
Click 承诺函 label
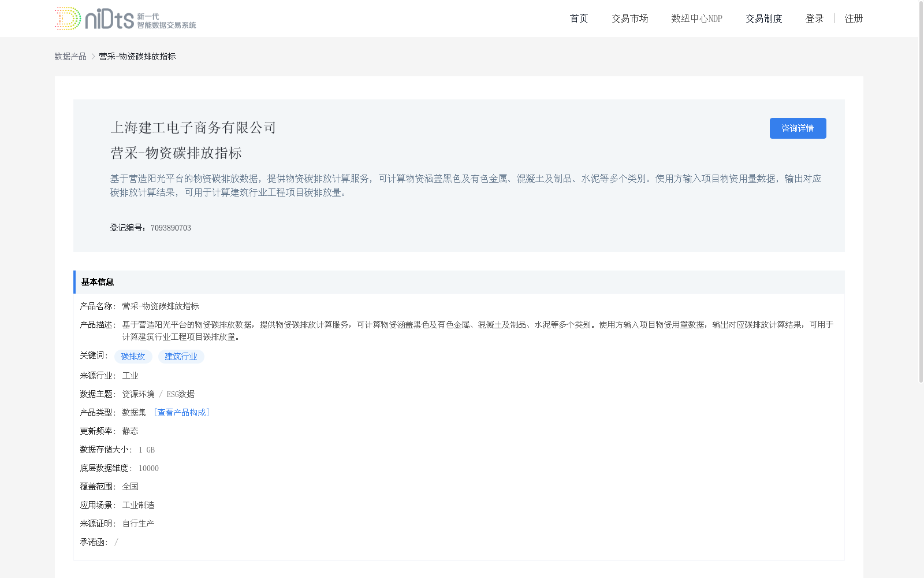pyautogui.click(x=94, y=542)
